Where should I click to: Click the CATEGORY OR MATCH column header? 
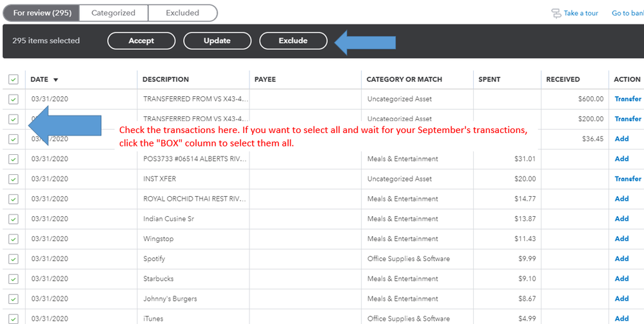pos(404,79)
